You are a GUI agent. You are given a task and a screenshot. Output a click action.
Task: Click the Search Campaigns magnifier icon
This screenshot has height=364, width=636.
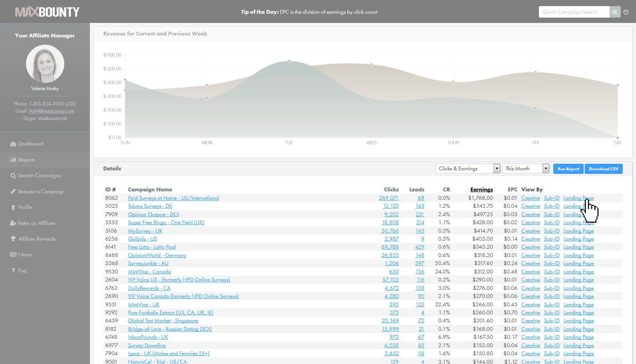pos(13,176)
